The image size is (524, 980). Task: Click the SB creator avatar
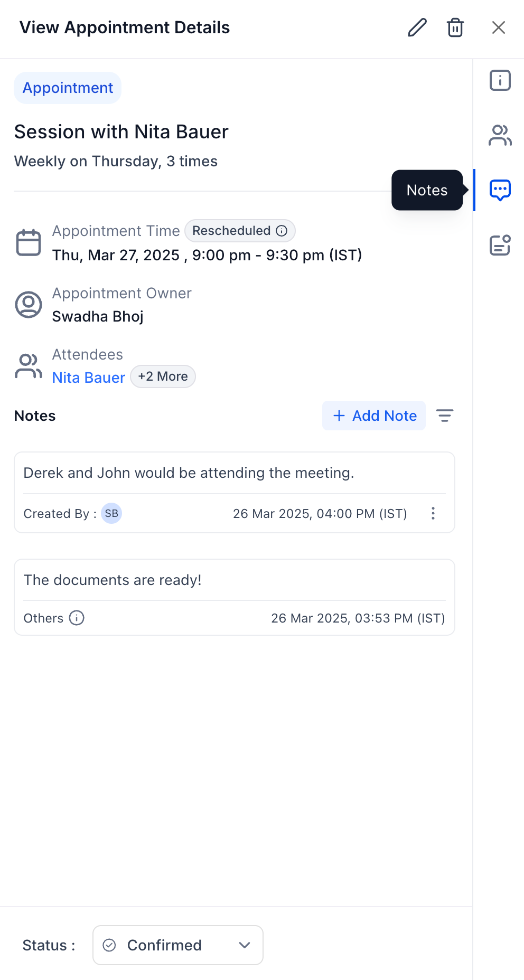[x=111, y=513]
